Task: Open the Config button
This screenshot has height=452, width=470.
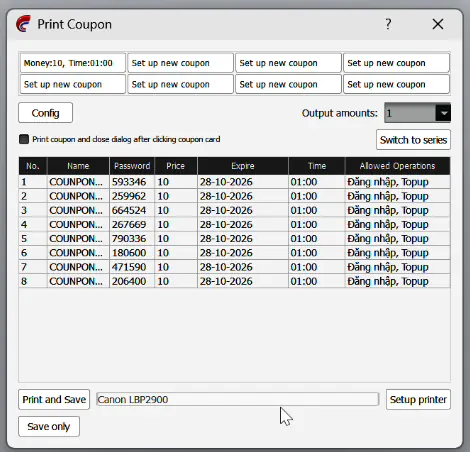Action: click(x=45, y=113)
